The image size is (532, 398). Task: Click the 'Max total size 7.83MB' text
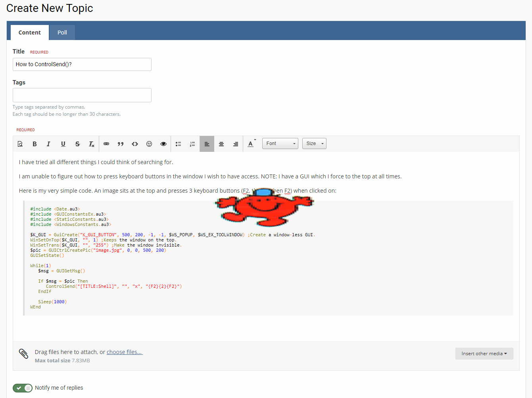click(x=62, y=361)
